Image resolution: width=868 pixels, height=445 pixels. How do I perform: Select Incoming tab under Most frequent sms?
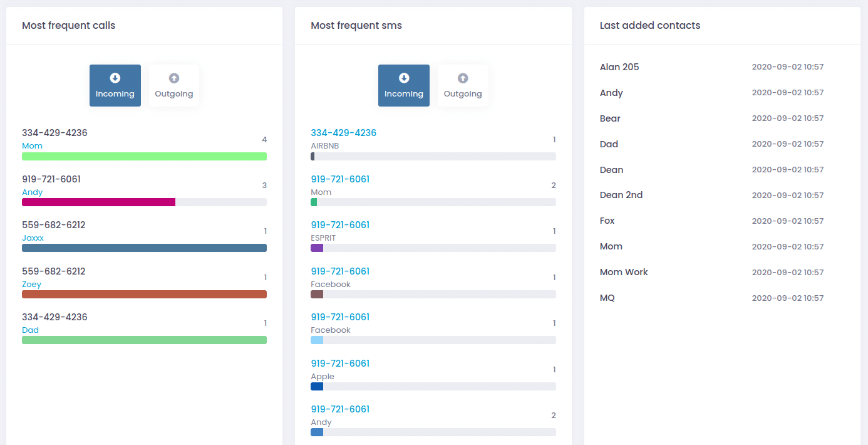click(404, 85)
